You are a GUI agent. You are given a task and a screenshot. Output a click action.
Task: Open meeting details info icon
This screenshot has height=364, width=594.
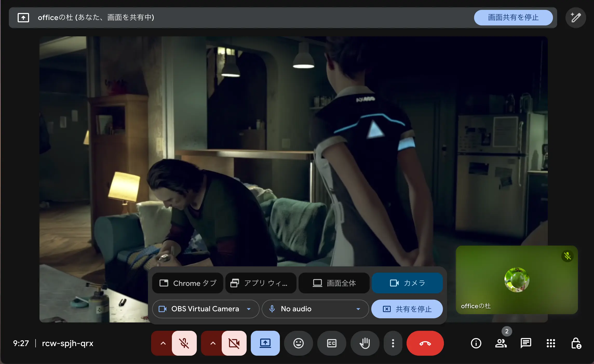click(x=476, y=343)
